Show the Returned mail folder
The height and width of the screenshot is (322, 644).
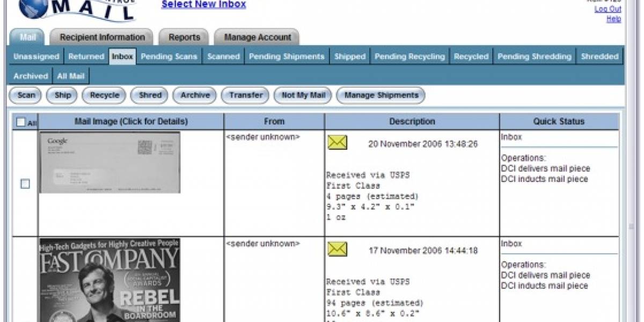click(x=86, y=56)
